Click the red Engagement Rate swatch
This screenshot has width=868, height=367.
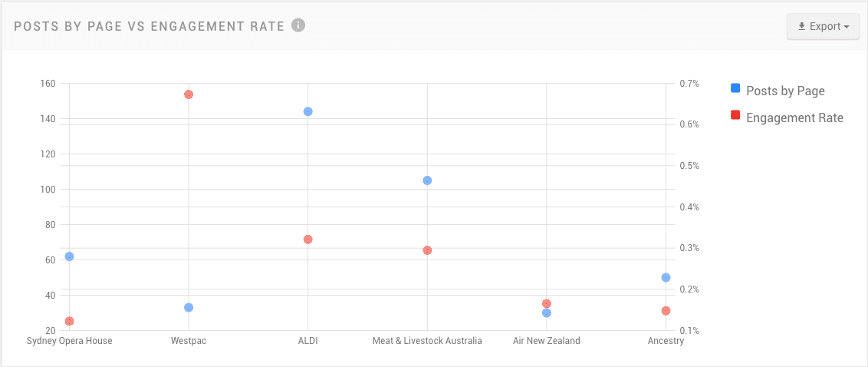[x=735, y=116]
